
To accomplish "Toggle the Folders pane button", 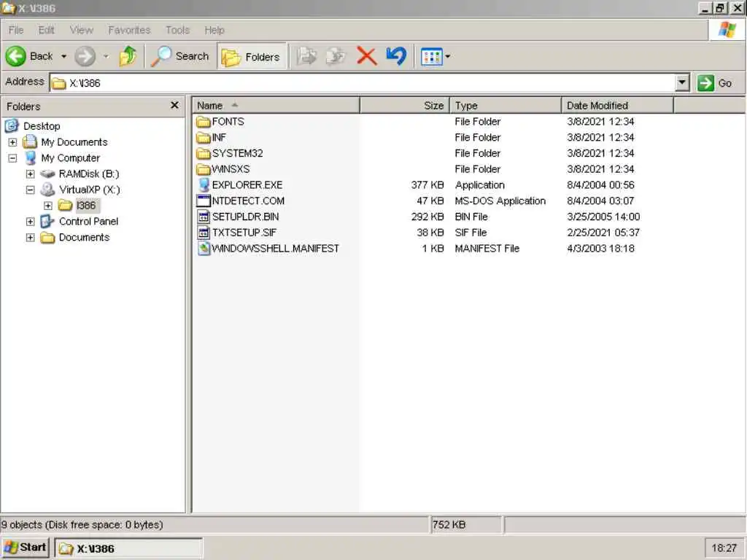I will 252,57.
